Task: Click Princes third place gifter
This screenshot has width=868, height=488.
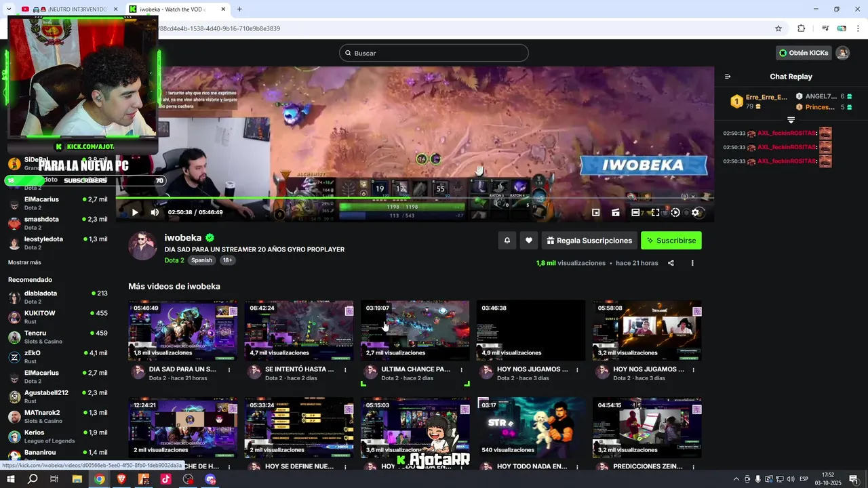Action: click(x=823, y=107)
